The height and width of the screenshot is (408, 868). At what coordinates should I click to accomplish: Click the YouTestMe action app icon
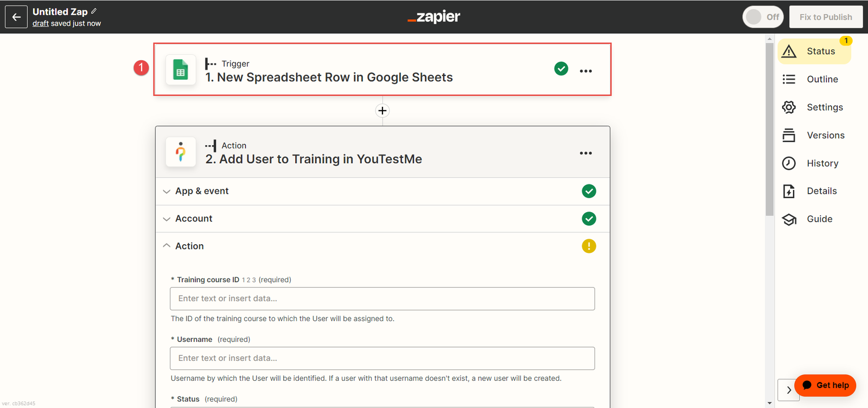coord(181,152)
